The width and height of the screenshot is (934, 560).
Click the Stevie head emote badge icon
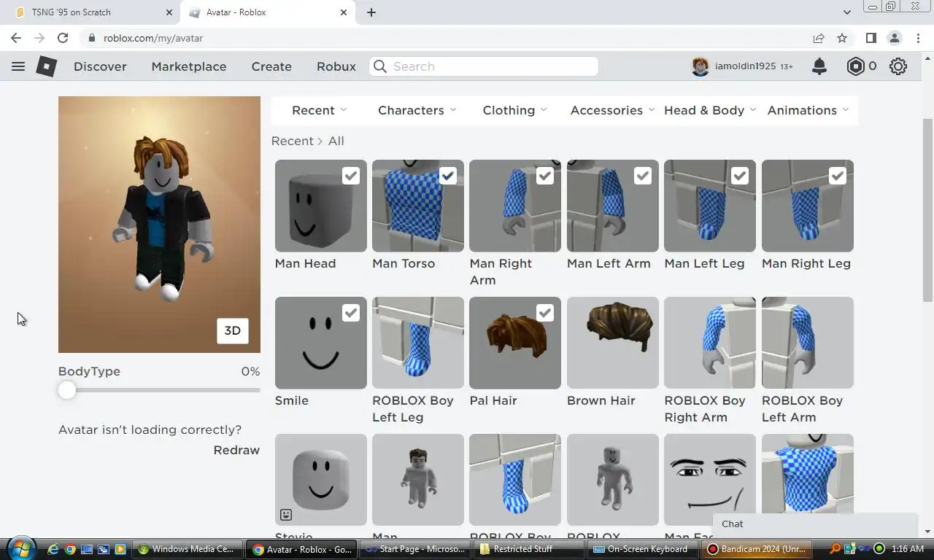pos(286,515)
